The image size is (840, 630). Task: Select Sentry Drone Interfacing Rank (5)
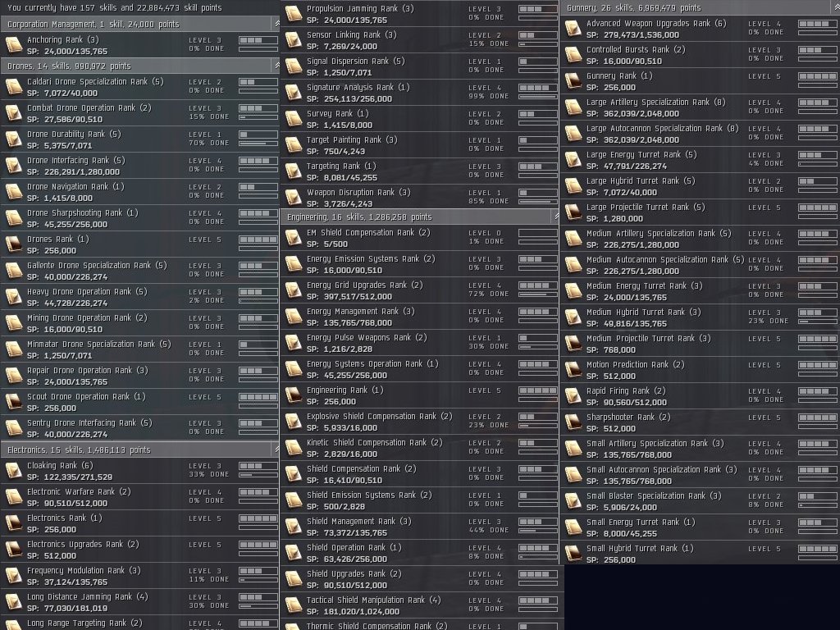click(139, 428)
